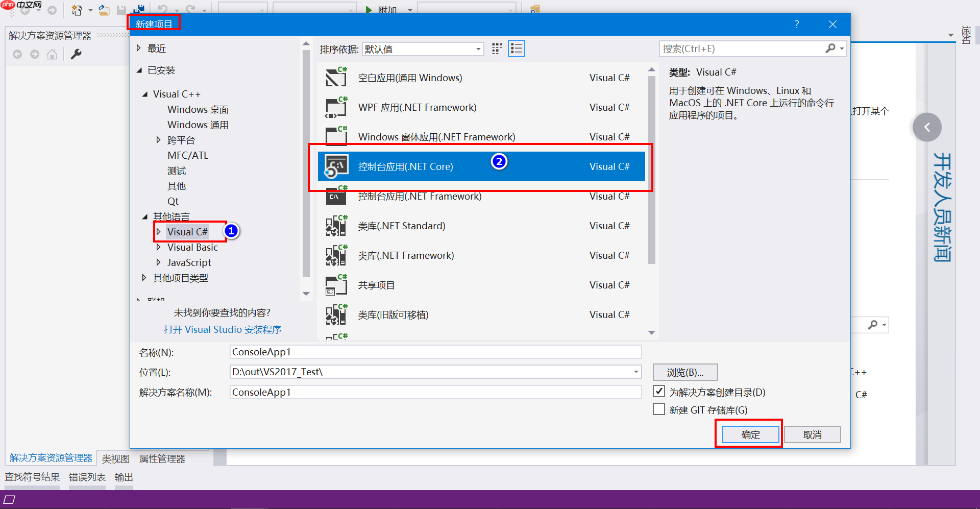The width and height of the screenshot is (980, 509).
Task: Click the Solution Explorer home icon
Action: (52, 54)
